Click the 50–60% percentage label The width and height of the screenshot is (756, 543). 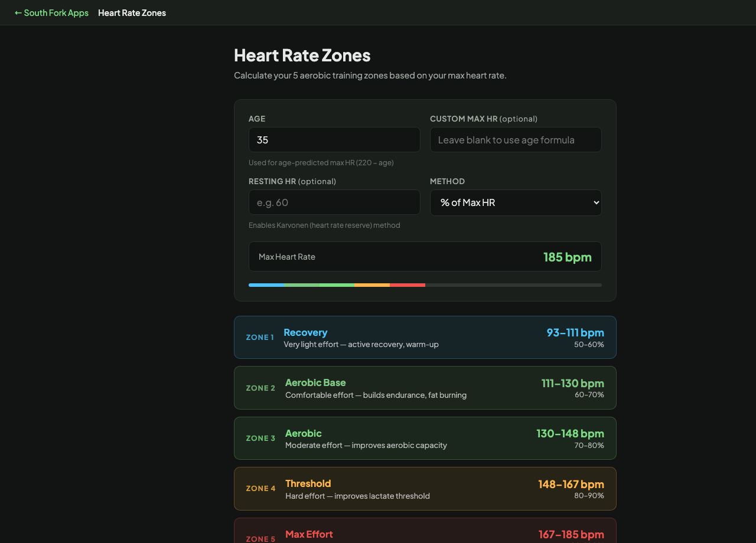point(589,344)
